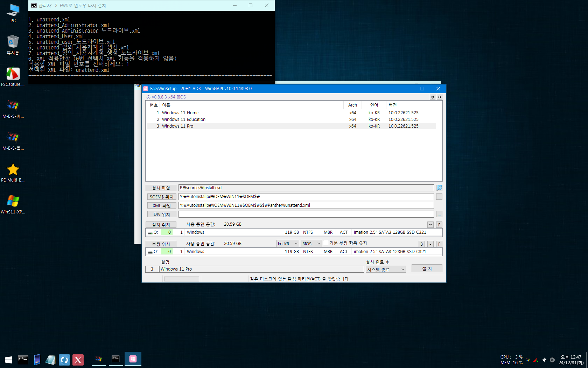Select the boot location O: Windows partition row
Screen dimensions: 588x368
(x=294, y=252)
